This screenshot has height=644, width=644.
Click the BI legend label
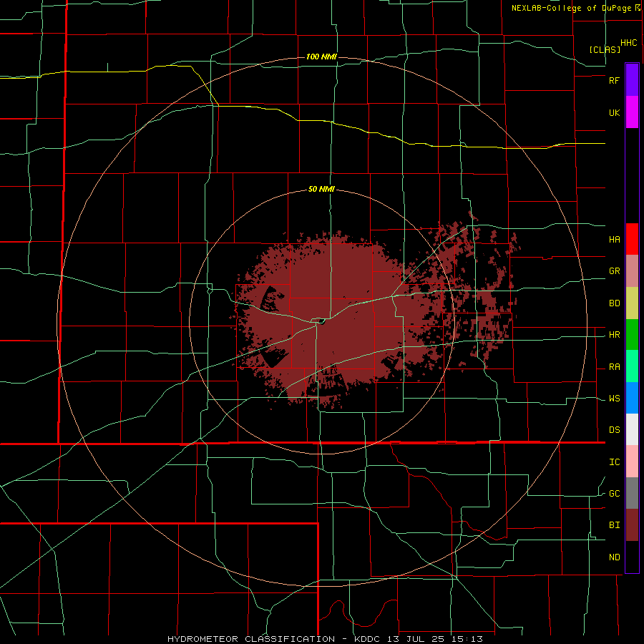(614, 525)
